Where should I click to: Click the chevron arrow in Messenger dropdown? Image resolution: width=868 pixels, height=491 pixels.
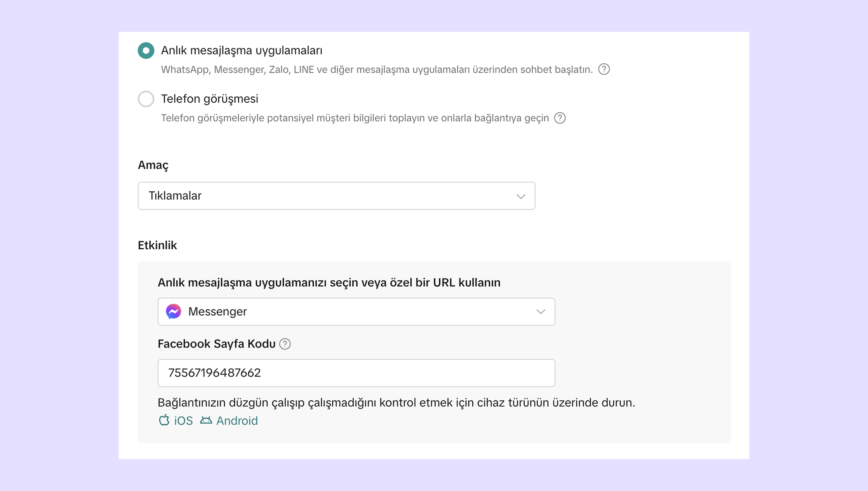[x=541, y=312]
